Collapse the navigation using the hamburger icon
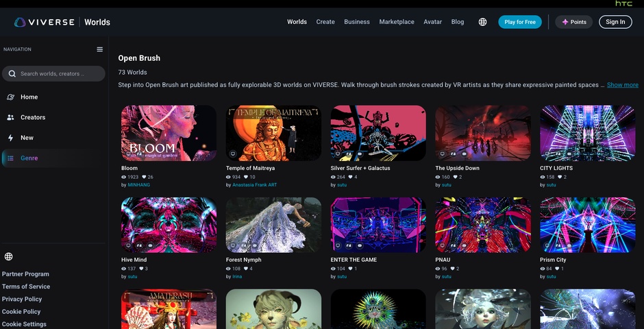644x329 pixels. [100, 49]
